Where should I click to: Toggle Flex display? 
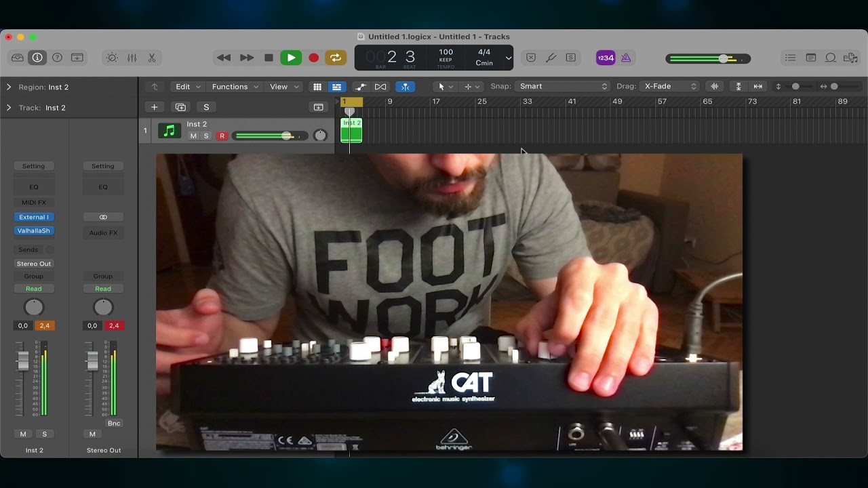[x=380, y=87]
